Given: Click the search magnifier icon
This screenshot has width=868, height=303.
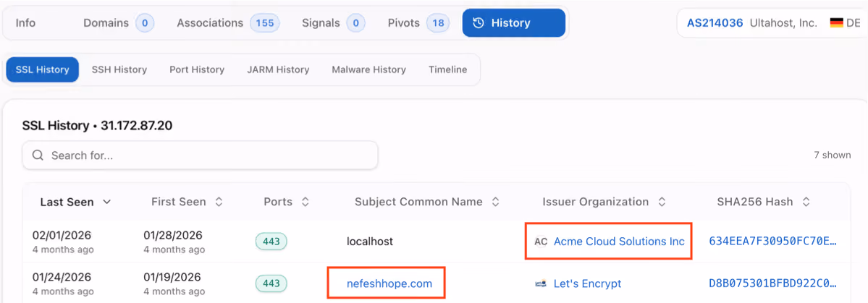Looking at the screenshot, I should click(38, 155).
